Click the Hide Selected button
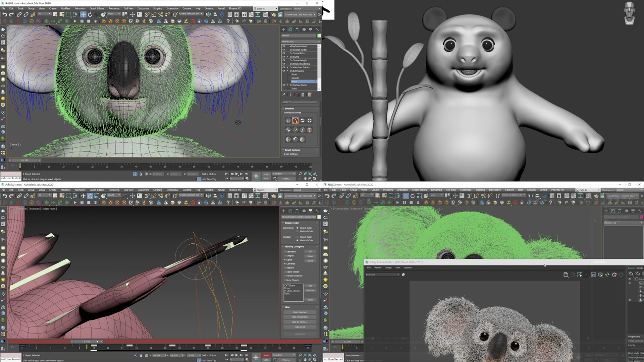 click(x=300, y=312)
